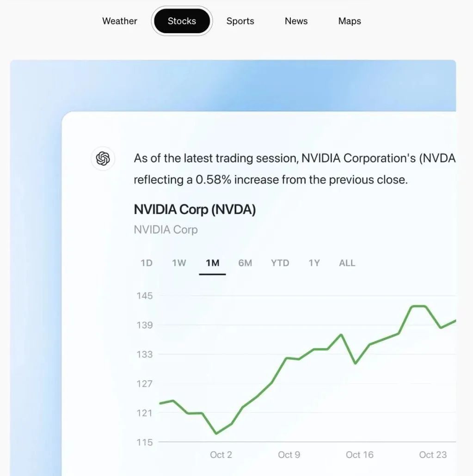Click the Oct 9 axis label
The image size is (473, 476).
pyautogui.click(x=289, y=455)
